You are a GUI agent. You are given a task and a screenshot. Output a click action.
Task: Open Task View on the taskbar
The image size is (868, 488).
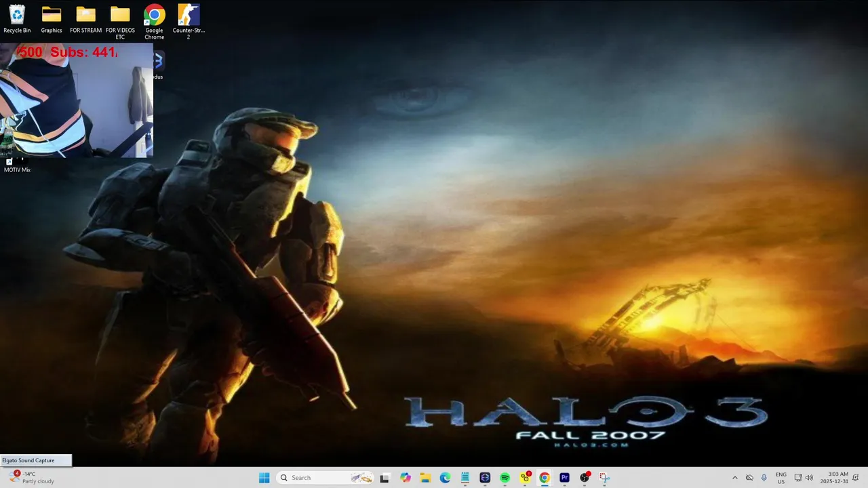tap(384, 478)
